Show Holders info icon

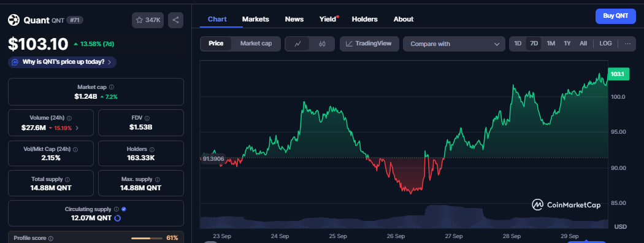151,149
